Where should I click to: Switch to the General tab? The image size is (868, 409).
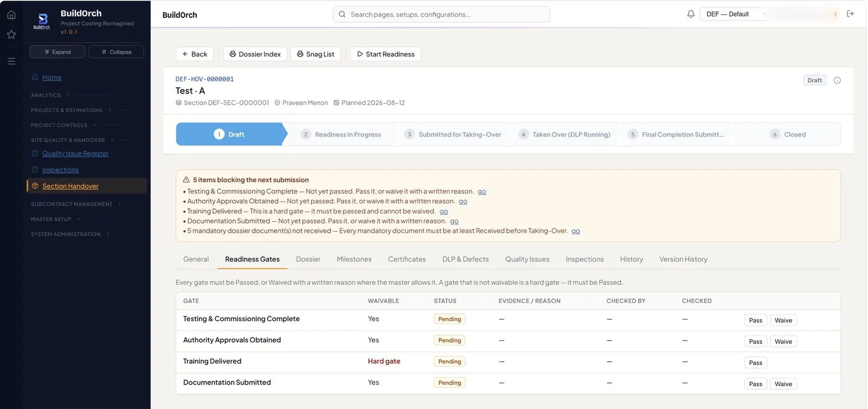click(196, 259)
